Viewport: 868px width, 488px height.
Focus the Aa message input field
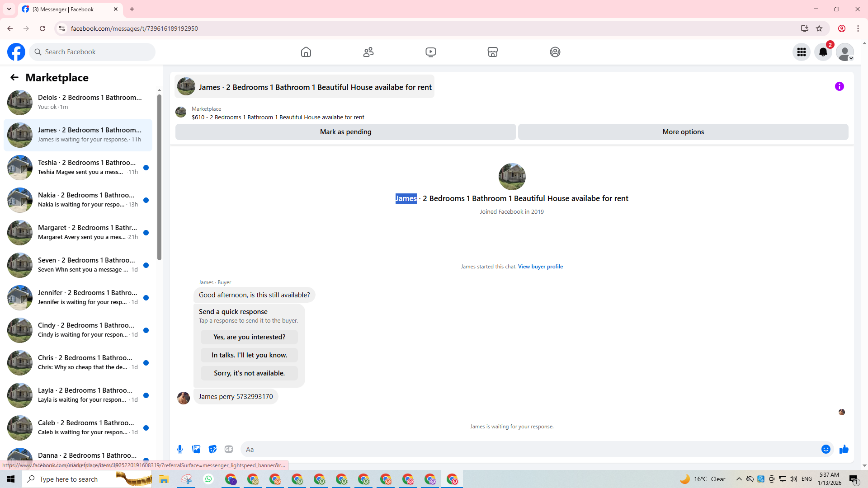click(x=529, y=449)
